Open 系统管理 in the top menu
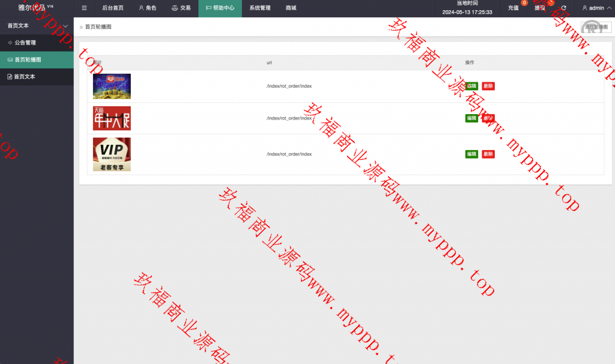615x364 pixels. [260, 8]
